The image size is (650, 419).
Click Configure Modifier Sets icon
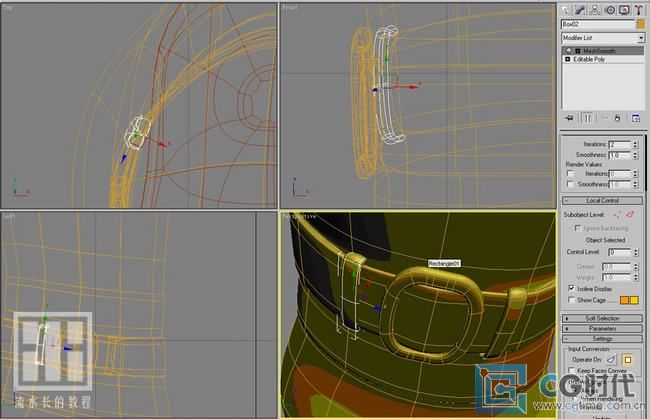pos(636,117)
